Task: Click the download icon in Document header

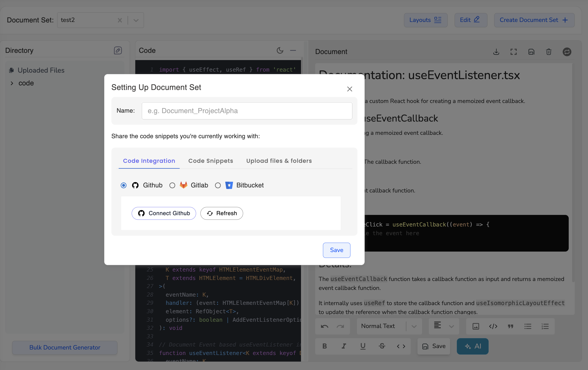Action: tap(496, 52)
